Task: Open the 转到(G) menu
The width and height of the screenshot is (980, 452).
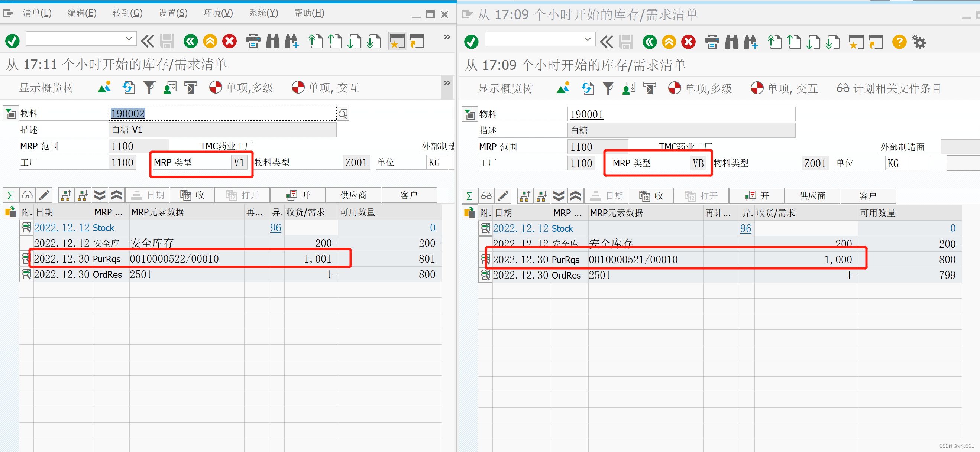Action: [127, 13]
